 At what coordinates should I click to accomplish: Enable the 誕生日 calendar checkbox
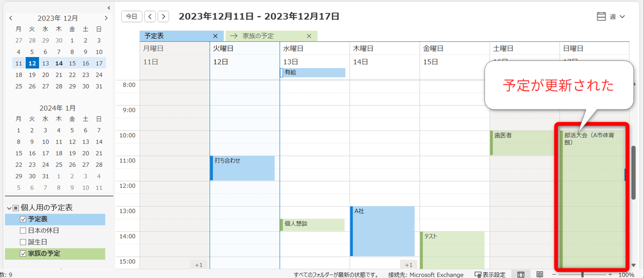pyautogui.click(x=23, y=243)
